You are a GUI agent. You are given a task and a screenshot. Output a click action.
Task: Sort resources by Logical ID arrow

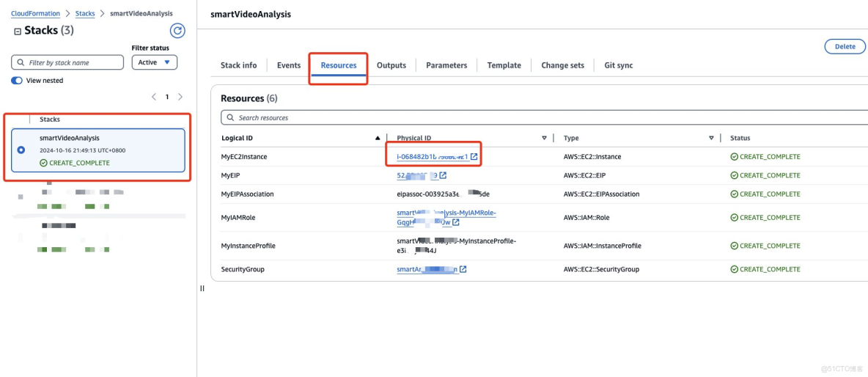[x=378, y=138]
